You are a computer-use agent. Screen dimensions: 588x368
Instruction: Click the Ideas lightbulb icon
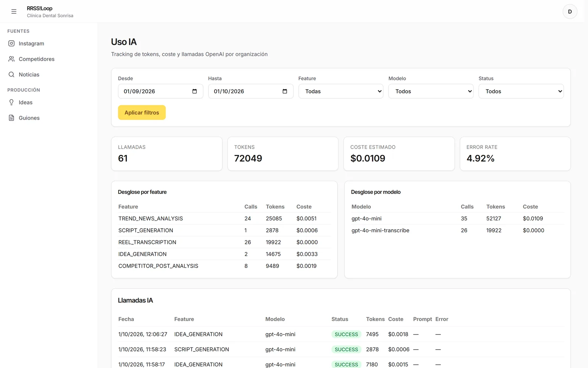(x=11, y=102)
